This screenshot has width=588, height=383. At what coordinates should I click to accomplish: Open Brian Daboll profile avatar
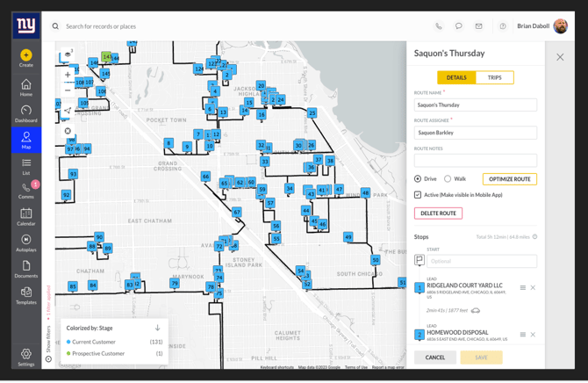pyautogui.click(x=560, y=25)
